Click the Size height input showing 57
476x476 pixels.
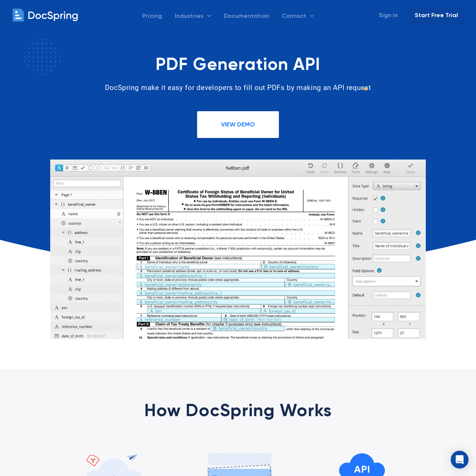(x=408, y=333)
